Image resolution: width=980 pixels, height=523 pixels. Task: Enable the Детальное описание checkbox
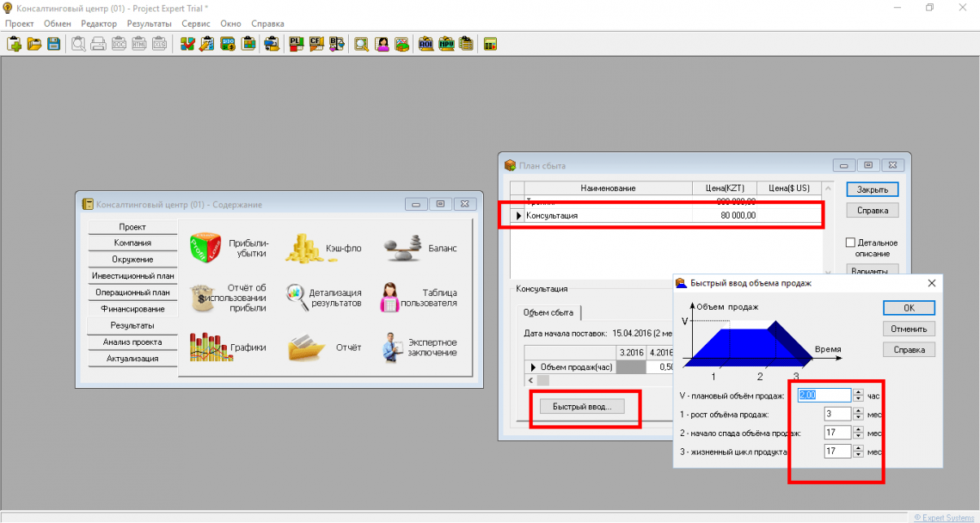tap(851, 243)
